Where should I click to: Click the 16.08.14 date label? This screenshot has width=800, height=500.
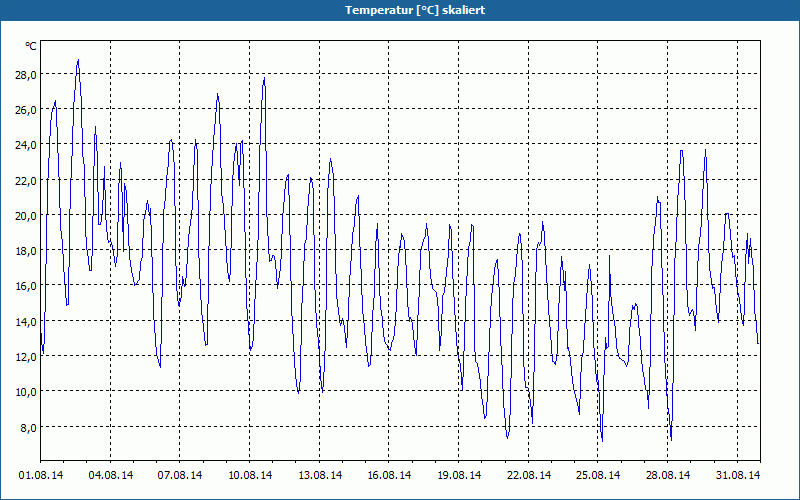point(389,475)
